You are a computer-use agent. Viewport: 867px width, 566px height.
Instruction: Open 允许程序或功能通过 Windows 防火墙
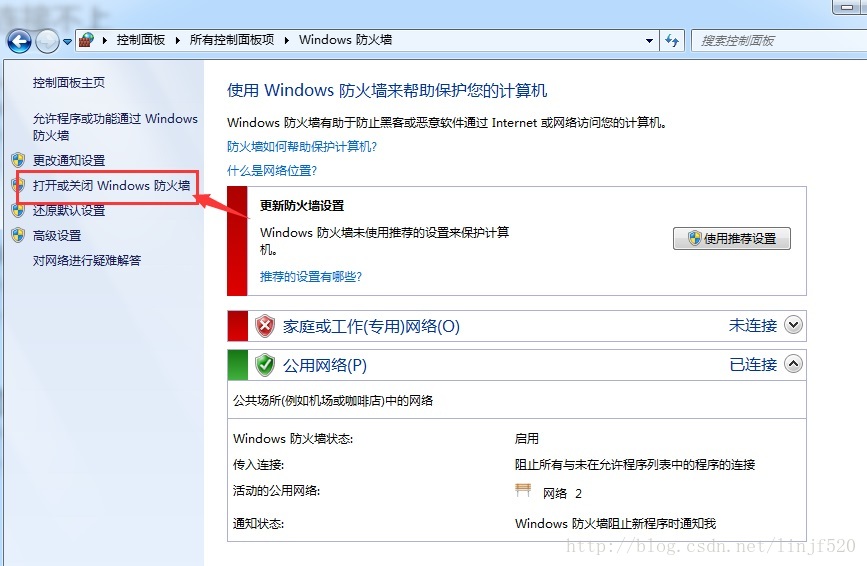pyautogui.click(x=115, y=127)
